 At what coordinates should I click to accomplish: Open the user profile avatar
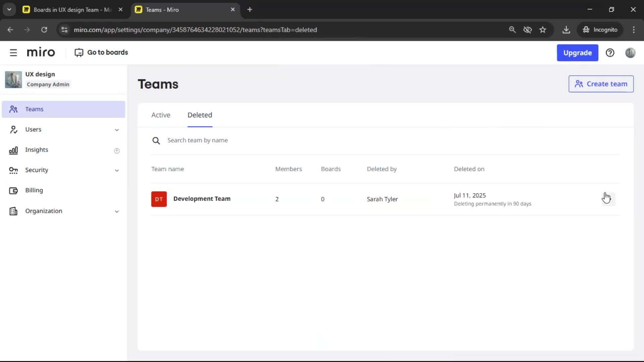(x=630, y=53)
